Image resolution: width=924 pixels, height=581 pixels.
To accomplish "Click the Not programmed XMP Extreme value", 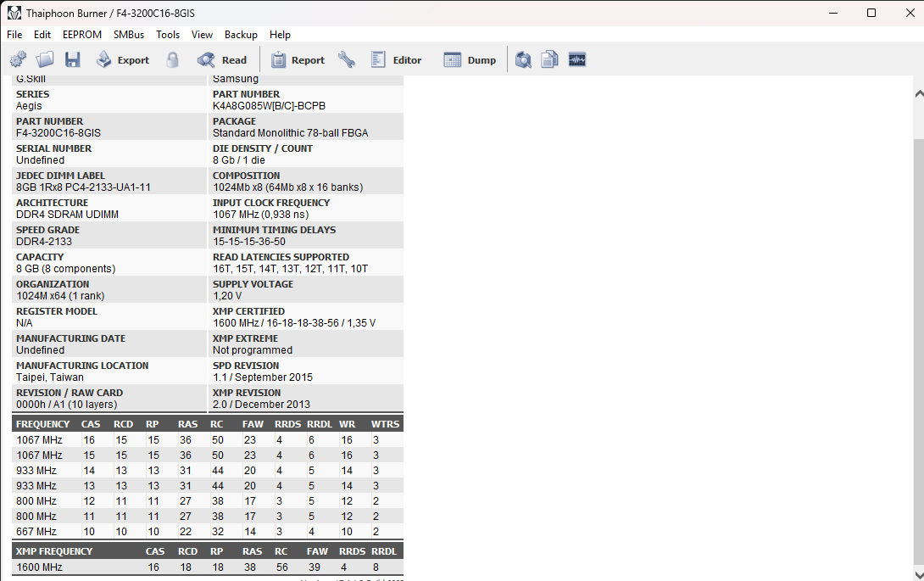I will (x=253, y=349).
